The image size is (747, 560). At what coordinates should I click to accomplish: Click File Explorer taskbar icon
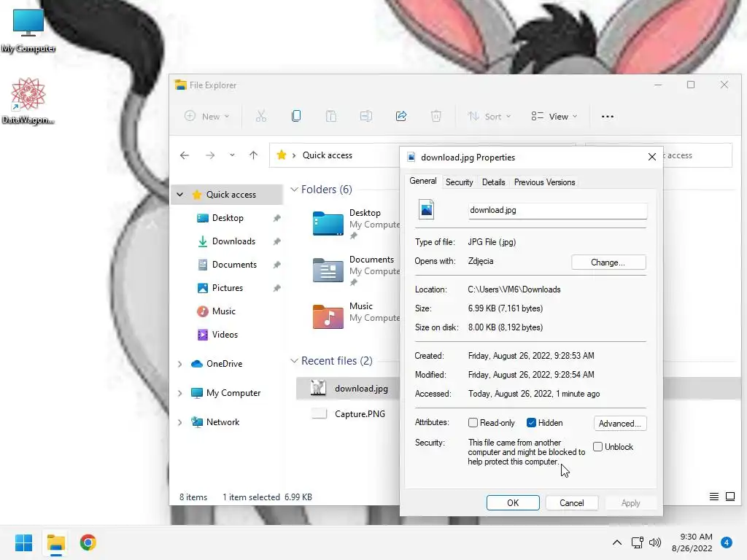coord(55,543)
